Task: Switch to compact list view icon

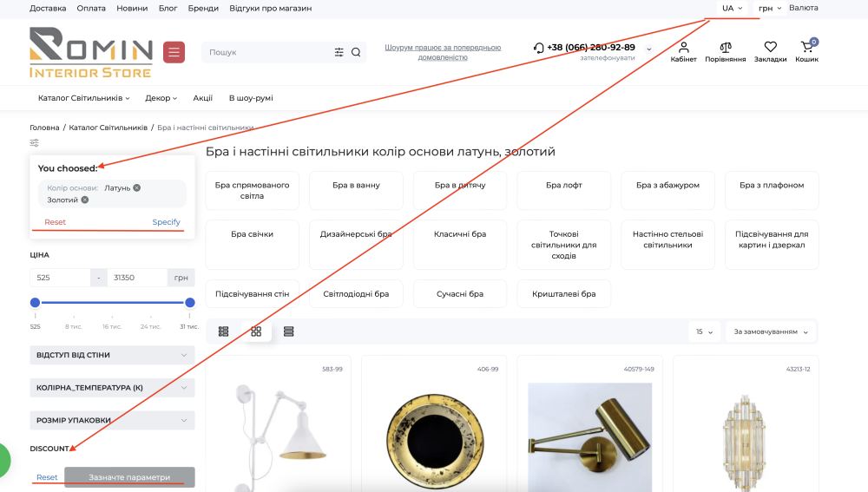Action: point(288,331)
